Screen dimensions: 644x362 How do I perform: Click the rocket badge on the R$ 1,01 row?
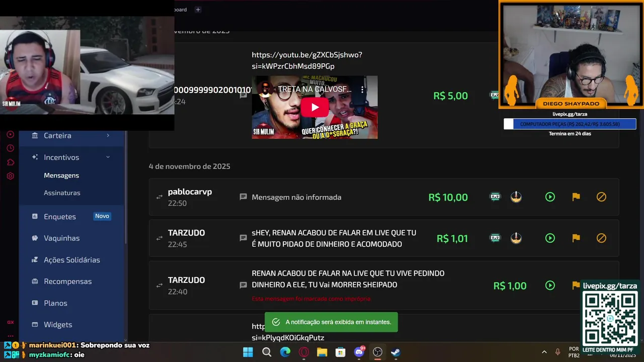pos(516,238)
